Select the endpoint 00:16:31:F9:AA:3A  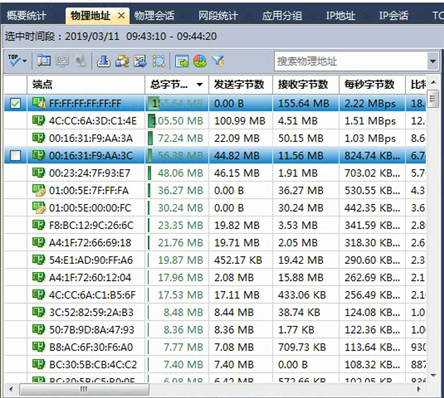point(91,138)
